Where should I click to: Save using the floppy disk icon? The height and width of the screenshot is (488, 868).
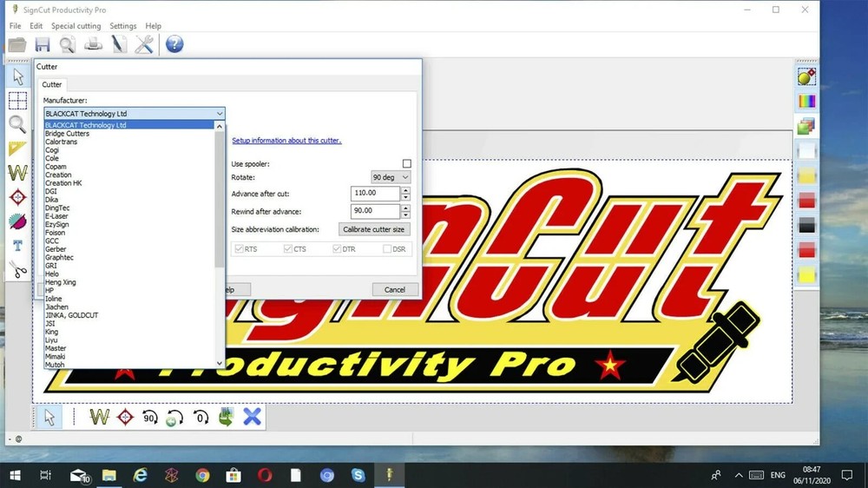[42, 44]
